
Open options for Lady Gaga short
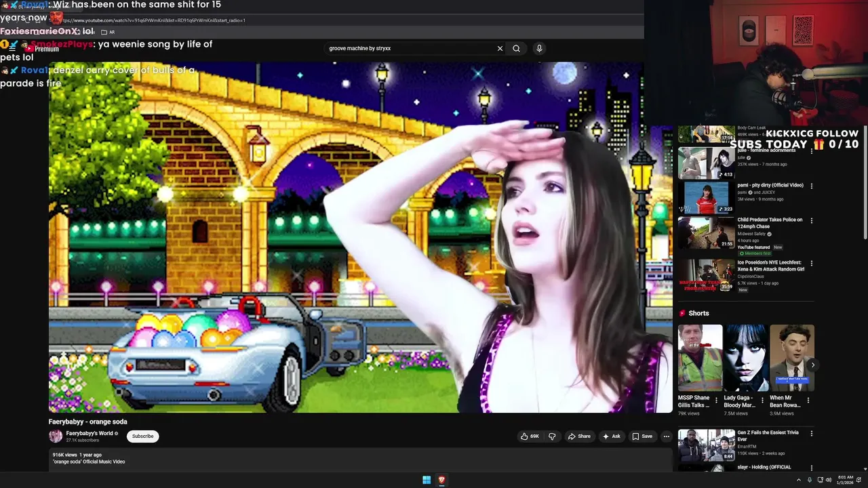click(762, 400)
